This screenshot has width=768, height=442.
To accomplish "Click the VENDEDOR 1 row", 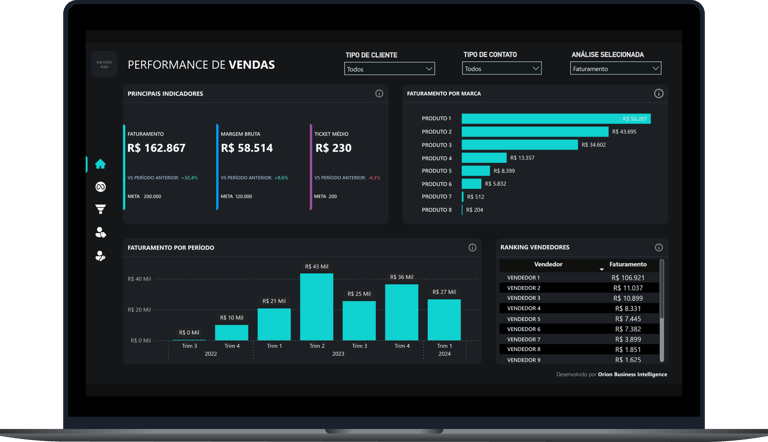I will 579,278.
